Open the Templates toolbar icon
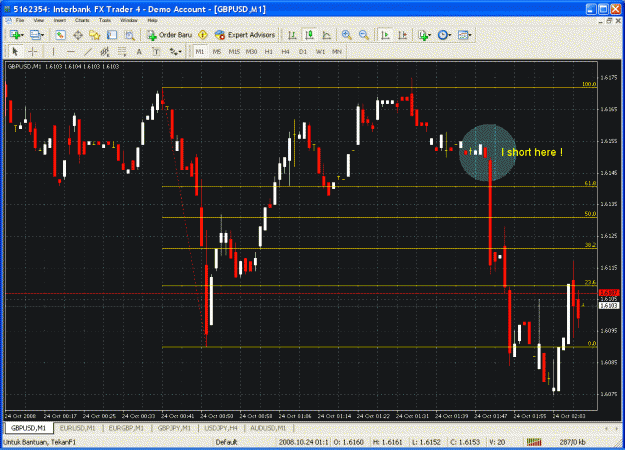Image resolution: width=625 pixels, height=450 pixels. click(x=462, y=35)
